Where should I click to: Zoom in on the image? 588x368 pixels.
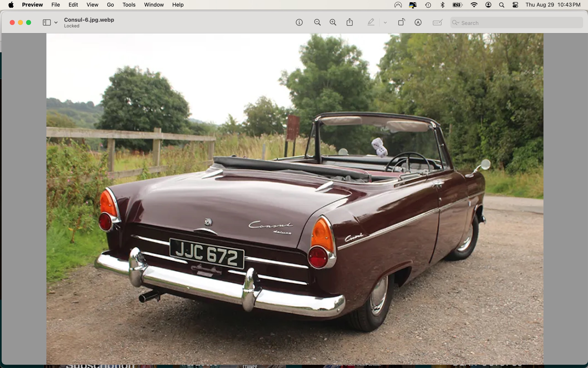[333, 23]
